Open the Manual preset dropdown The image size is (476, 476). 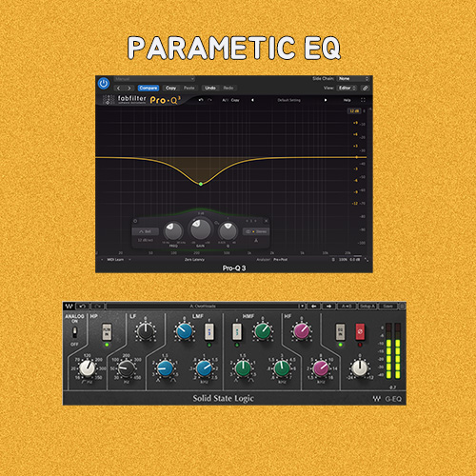(x=154, y=79)
